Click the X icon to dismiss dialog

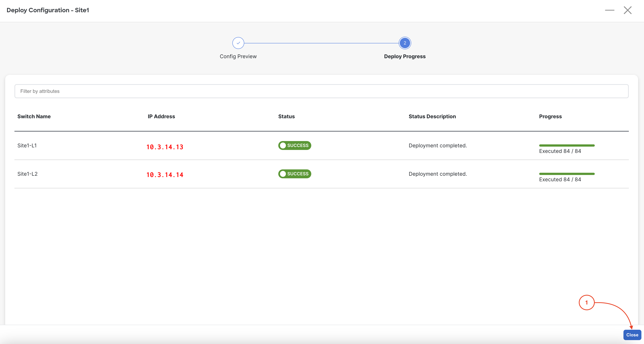point(628,10)
